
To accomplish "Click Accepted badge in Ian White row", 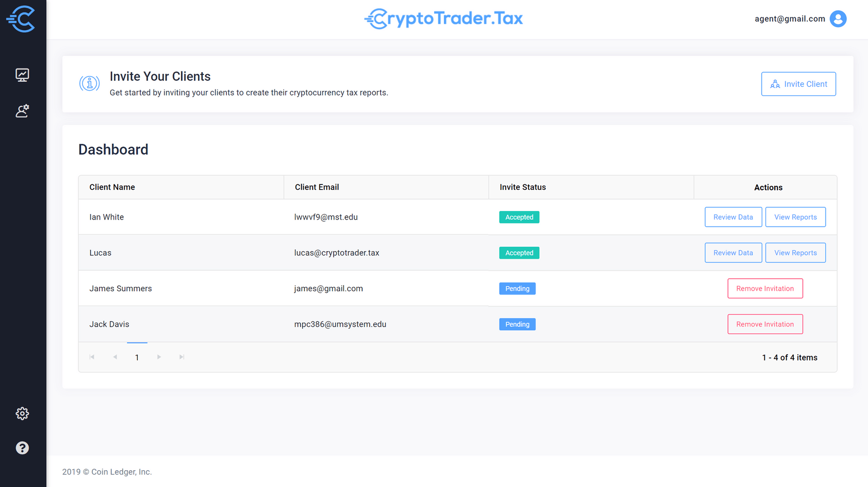I will [519, 217].
